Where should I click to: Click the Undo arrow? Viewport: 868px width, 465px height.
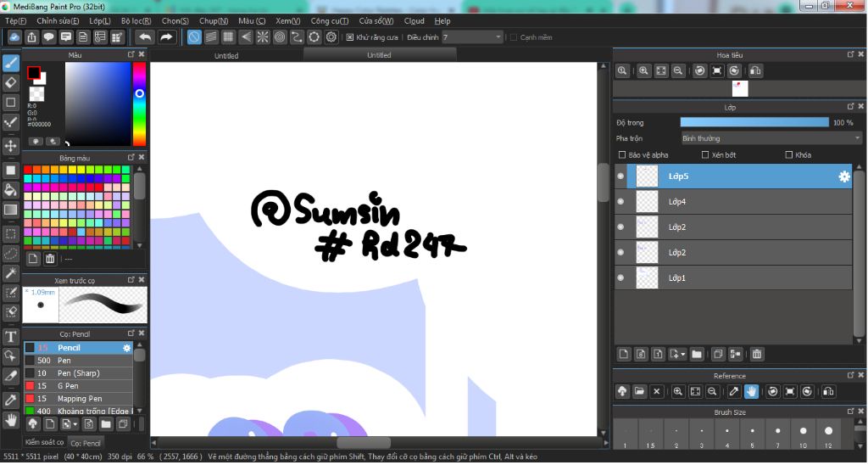tap(144, 37)
